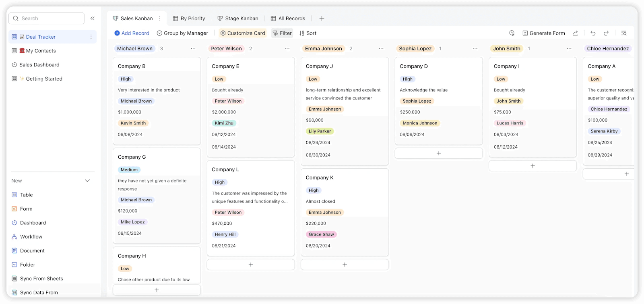Add card in Sophia Lopez column
This screenshot has height=304, width=644.
439,153
